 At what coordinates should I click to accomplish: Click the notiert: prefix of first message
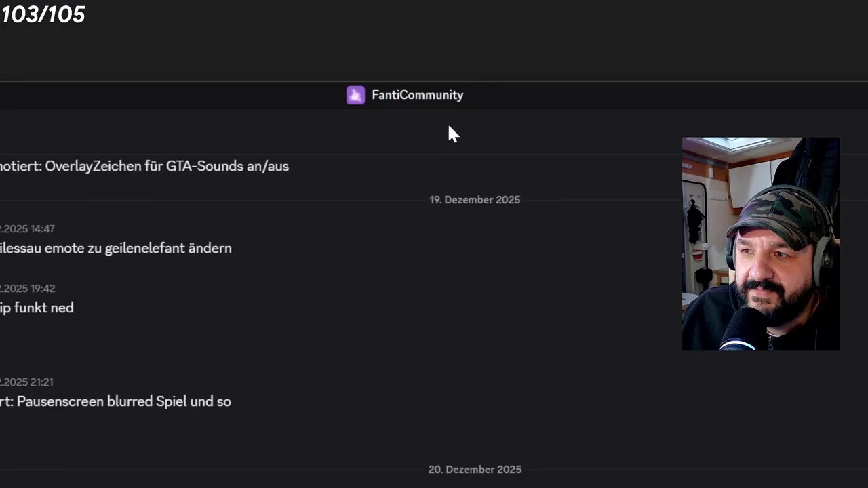click(x=20, y=167)
